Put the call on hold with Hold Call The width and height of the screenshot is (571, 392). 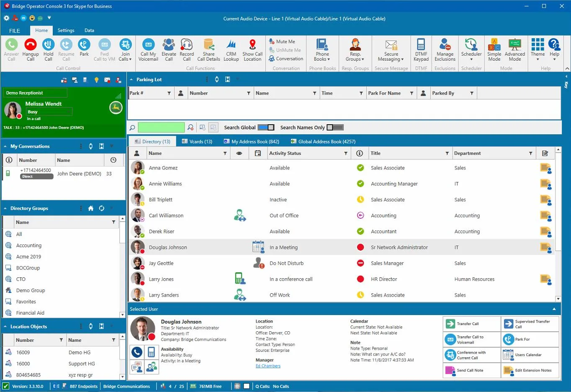coord(48,49)
